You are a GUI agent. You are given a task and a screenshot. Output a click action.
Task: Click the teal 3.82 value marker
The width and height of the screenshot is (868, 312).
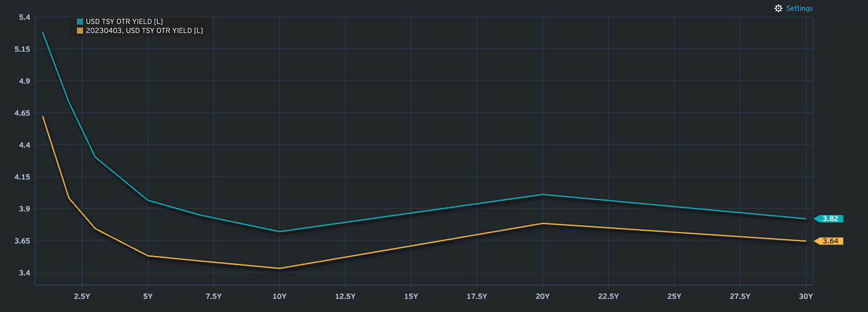[829, 219]
